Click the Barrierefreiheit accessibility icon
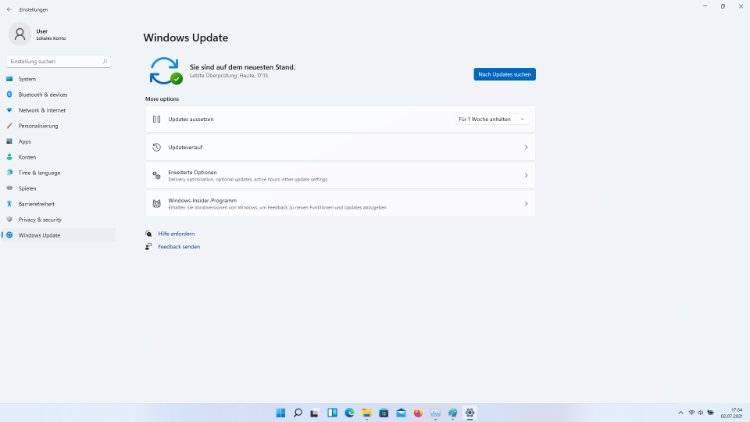The width and height of the screenshot is (750, 422). 9,204
